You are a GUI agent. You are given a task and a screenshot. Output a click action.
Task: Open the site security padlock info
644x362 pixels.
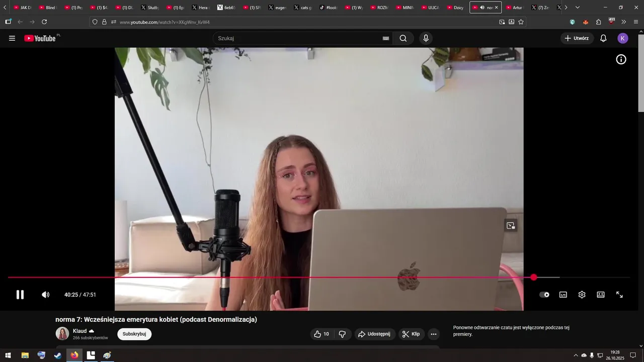[x=104, y=22]
